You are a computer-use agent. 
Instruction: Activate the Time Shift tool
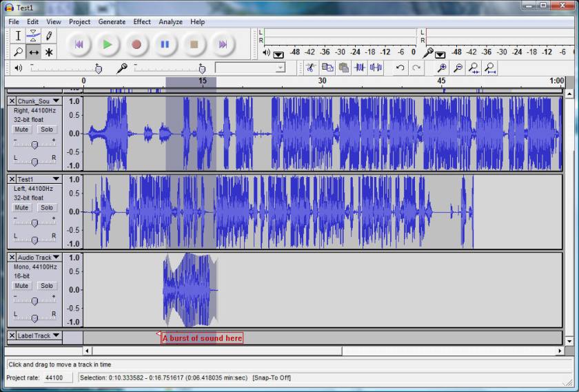coord(34,52)
